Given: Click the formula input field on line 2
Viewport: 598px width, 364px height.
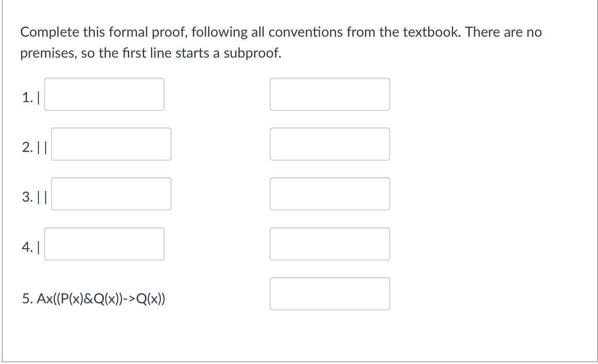Looking at the screenshot, I should [111, 144].
